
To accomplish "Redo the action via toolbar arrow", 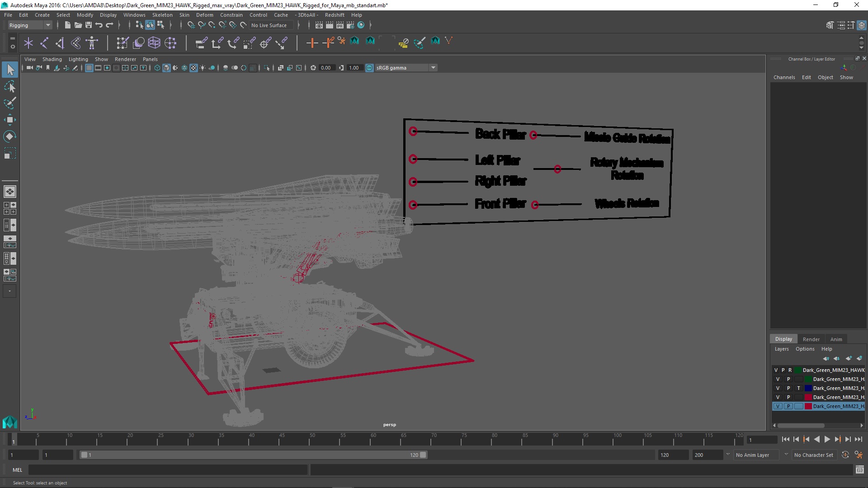I will click(x=109, y=25).
